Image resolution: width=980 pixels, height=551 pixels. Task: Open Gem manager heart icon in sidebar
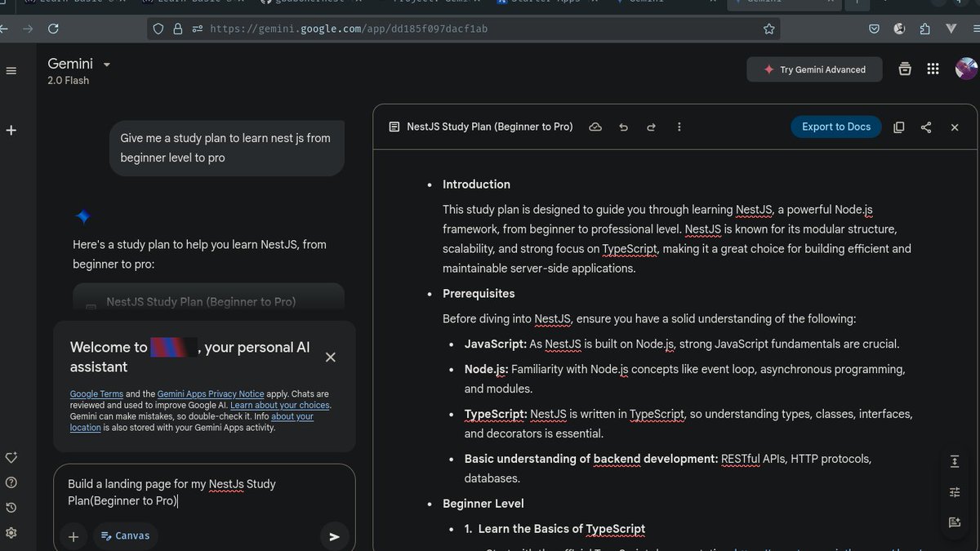coord(11,457)
